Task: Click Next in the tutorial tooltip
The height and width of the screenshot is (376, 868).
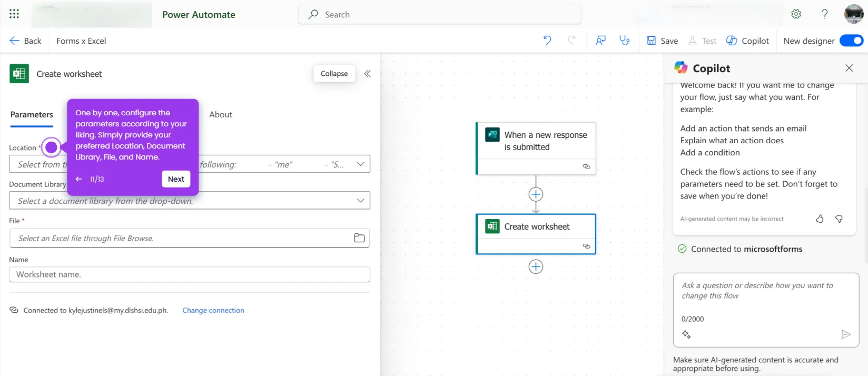Action: point(176,179)
